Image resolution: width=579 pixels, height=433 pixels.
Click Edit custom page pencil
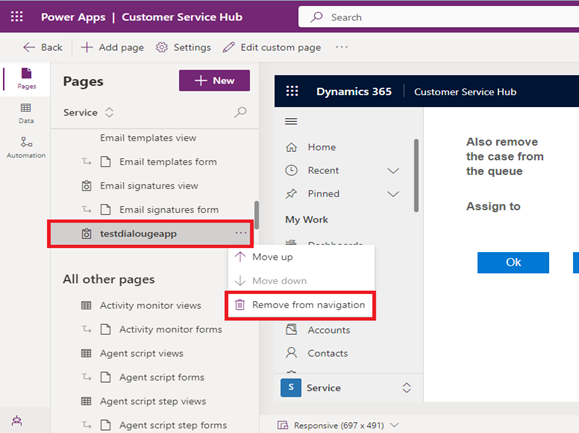pos(272,47)
